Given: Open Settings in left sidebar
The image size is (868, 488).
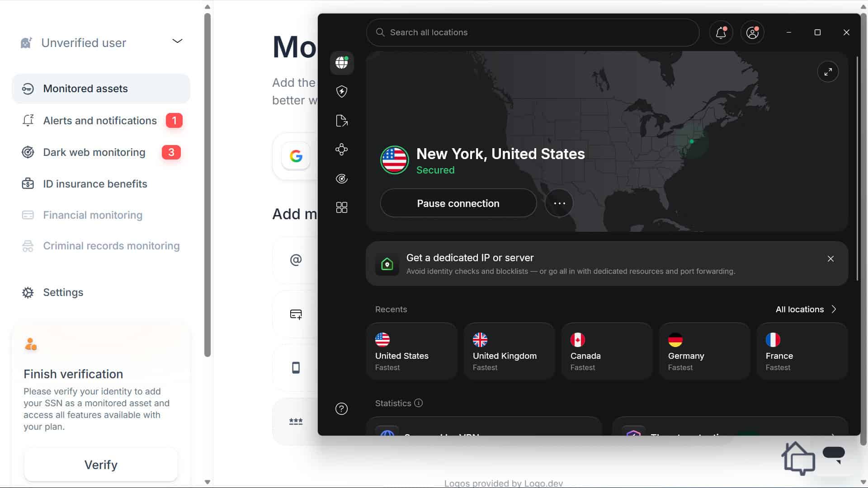Looking at the screenshot, I should pyautogui.click(x=101, y=292).
